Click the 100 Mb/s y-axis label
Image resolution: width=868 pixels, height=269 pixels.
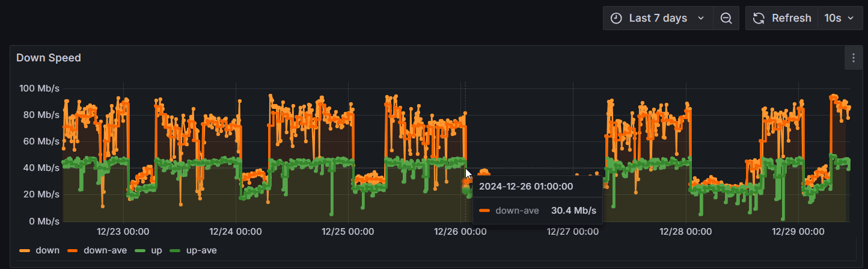39,88
